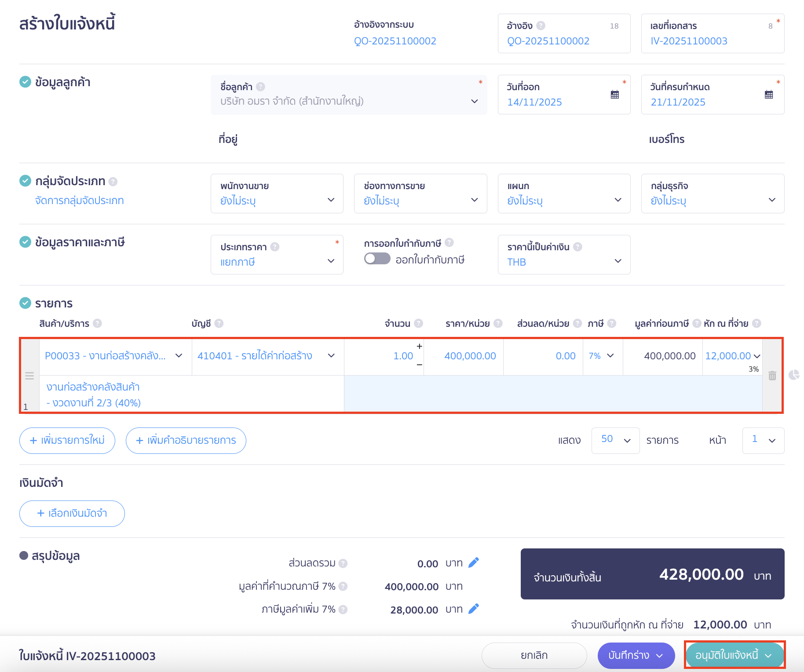Screen dimensions: 804x672
Task: Click help icon next to ชื่อลูกค้า
Action: [x=260, y=87]
